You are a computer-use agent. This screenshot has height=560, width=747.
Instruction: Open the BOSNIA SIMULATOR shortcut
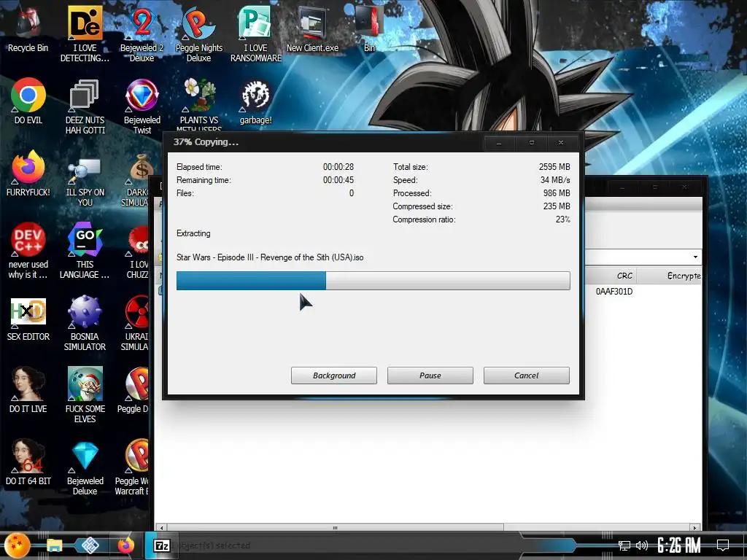point(85,323)
